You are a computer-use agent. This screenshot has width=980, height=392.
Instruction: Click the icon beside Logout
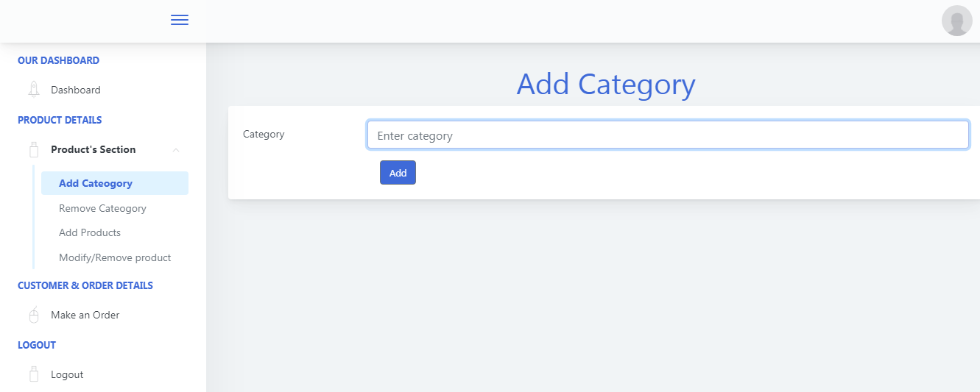coord(33,374)
